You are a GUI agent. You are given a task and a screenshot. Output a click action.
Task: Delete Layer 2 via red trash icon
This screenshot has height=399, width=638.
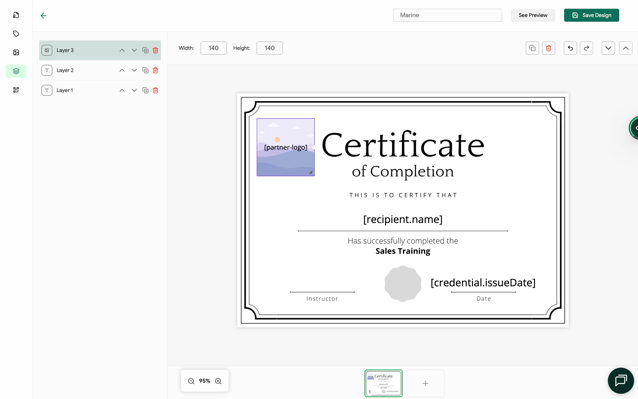(x=155, y=70)
